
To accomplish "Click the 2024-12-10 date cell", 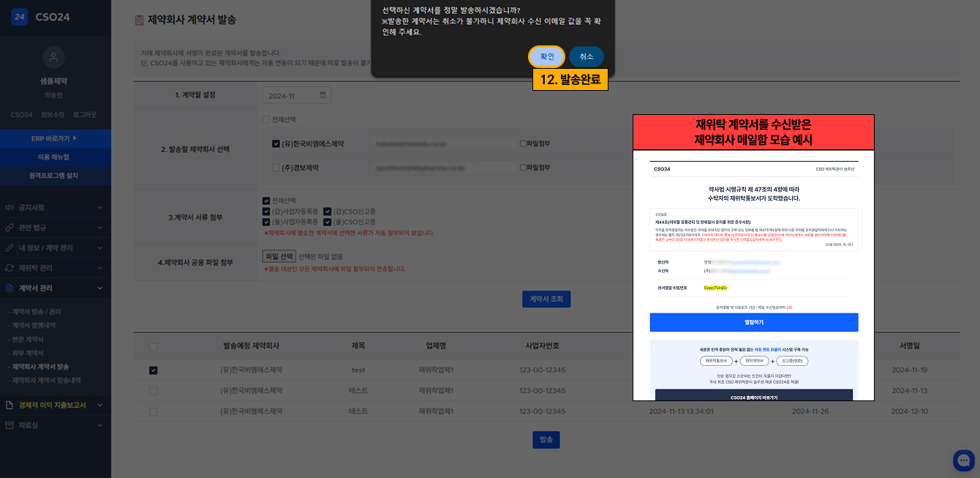I will tap(910, 411).
